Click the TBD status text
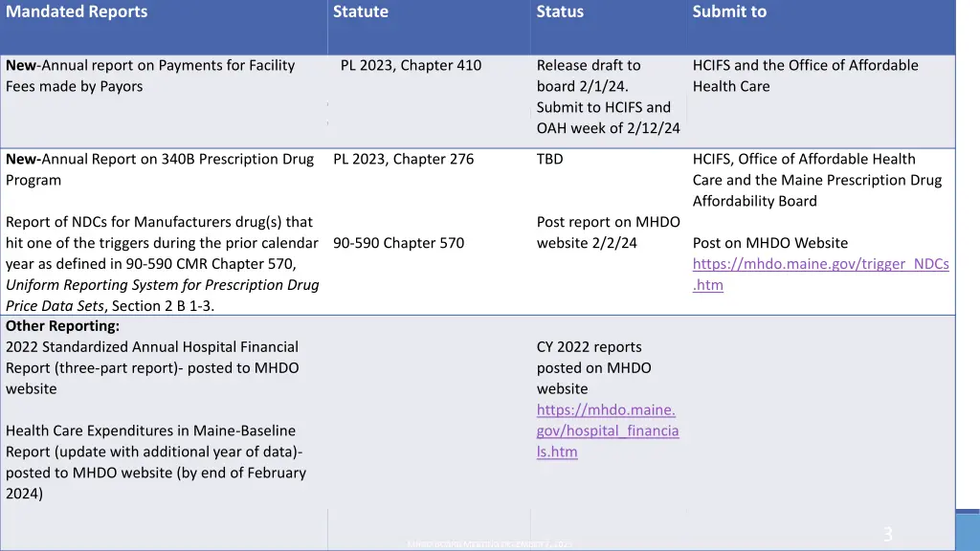980x551 pixels. (x=550, y=159)
